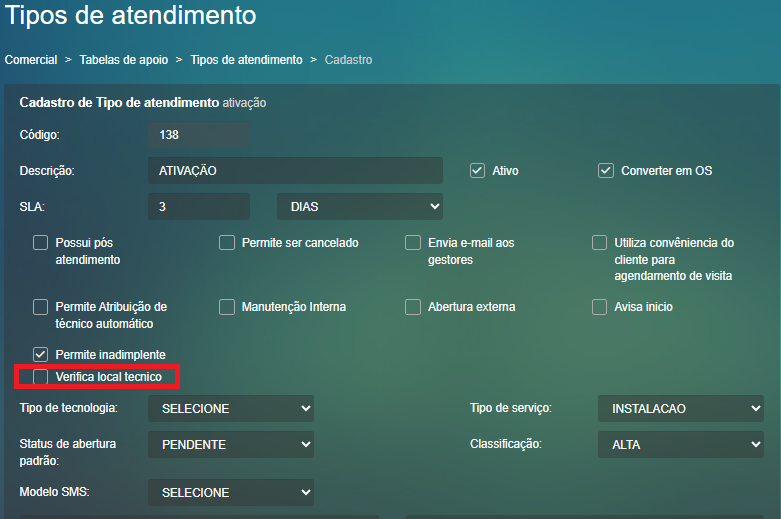Open the Modelo SMS dropdown
This screenshot has width=781, height=519.
[x=231, y=492]
